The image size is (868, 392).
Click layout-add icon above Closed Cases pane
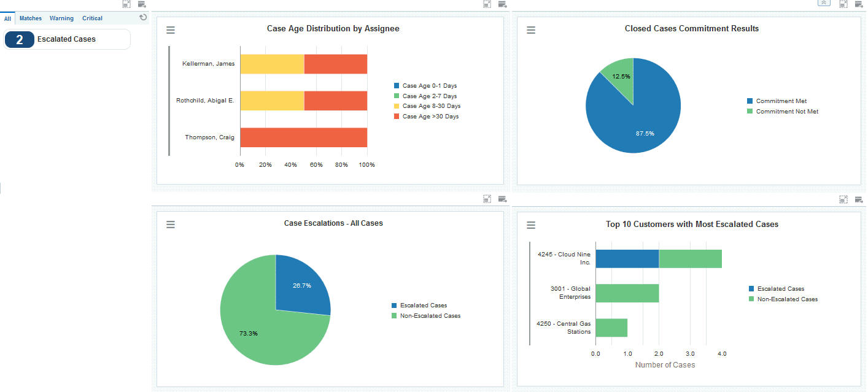pos(859,4)
